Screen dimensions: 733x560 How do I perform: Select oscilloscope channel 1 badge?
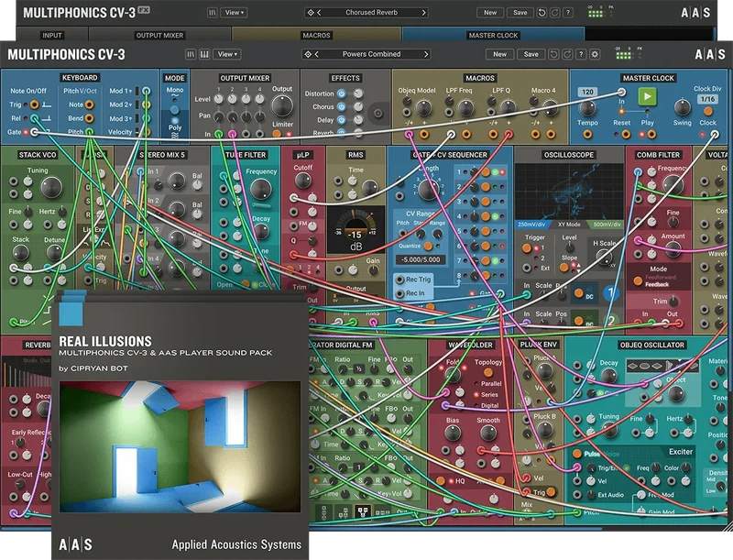click(x=610, y=293)
